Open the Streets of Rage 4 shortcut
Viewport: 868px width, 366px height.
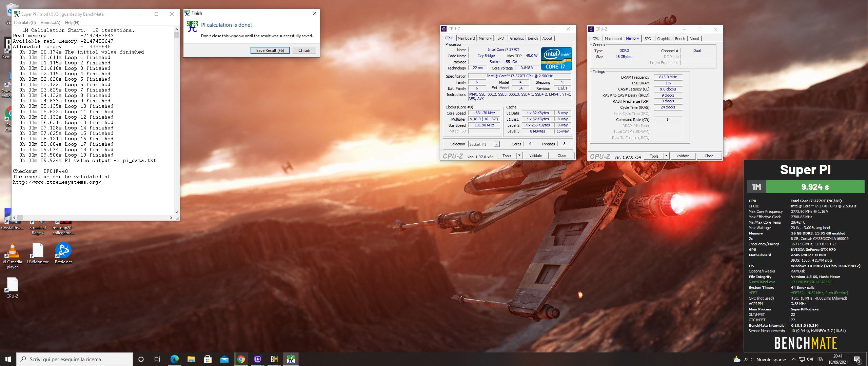click(x=38, y=227)
